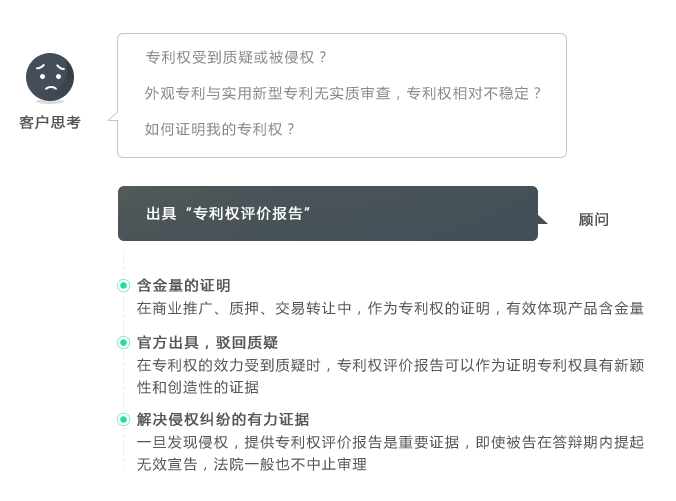Click the green bullet beside 含金量的证明
The image size is (676, 501).
coord(123,285)
